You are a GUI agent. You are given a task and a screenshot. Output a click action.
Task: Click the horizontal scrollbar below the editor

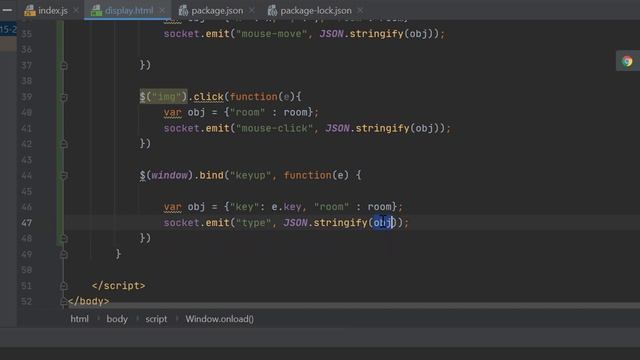point(353,305)
